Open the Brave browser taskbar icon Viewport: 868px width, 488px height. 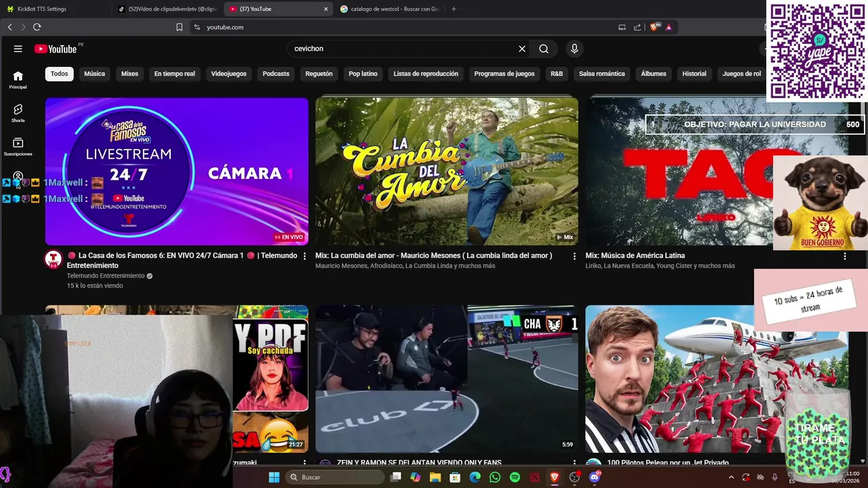pyautogui.click(x=555, y=477)
